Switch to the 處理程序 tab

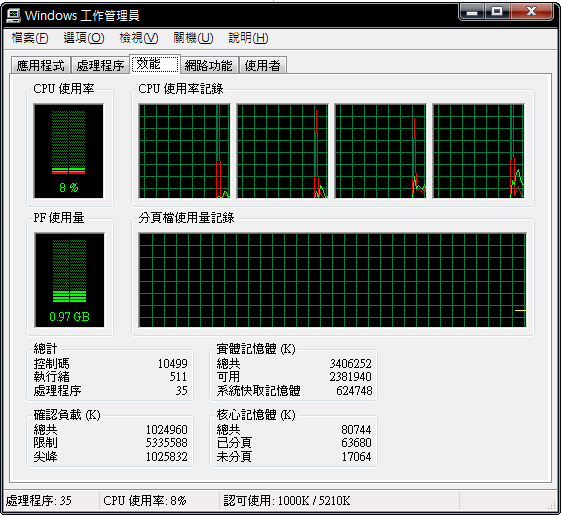pyautogui.click(x=101, y=65)
